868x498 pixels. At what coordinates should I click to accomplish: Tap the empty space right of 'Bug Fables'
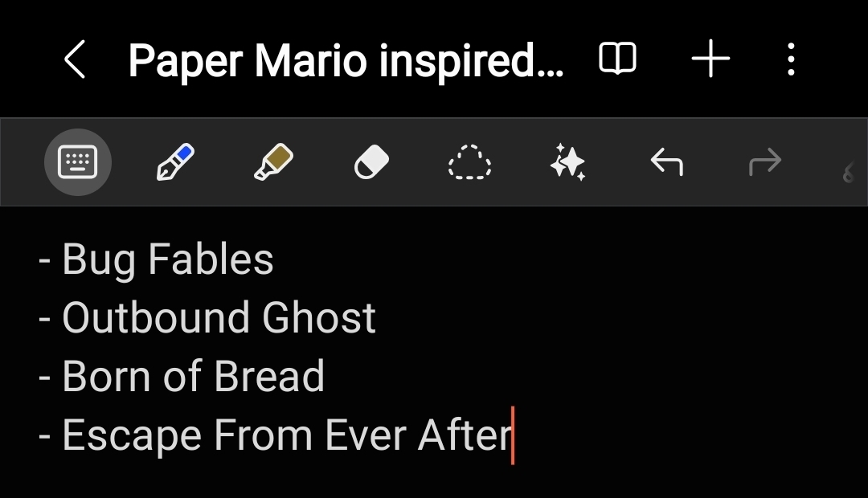point(563,259)
